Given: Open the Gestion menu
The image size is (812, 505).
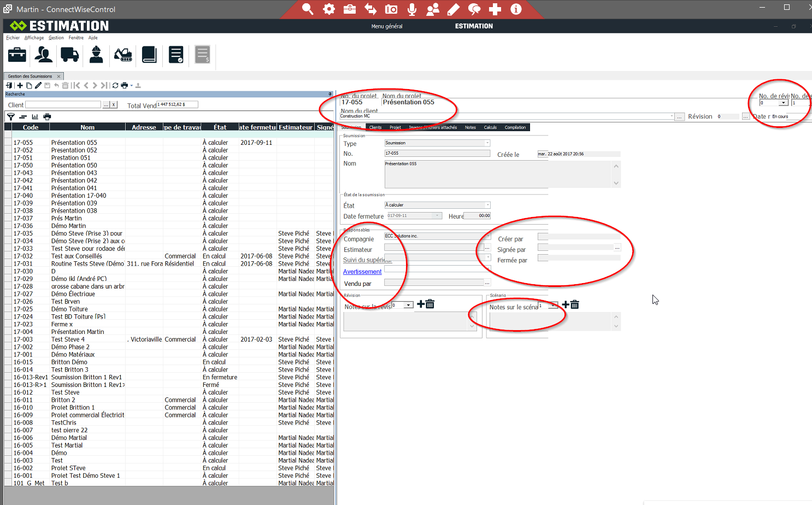Looking at the screenshot, I should click(56, 38).
